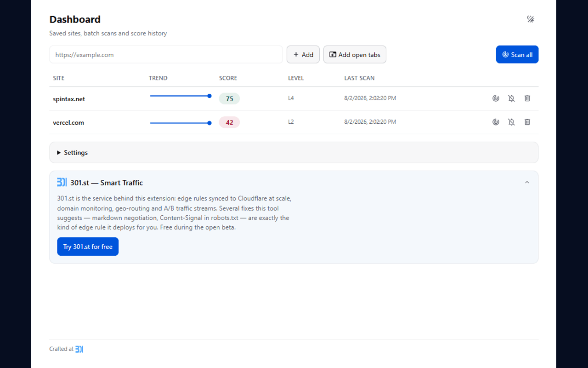Start scanning with Scan all

click(517, 55)
